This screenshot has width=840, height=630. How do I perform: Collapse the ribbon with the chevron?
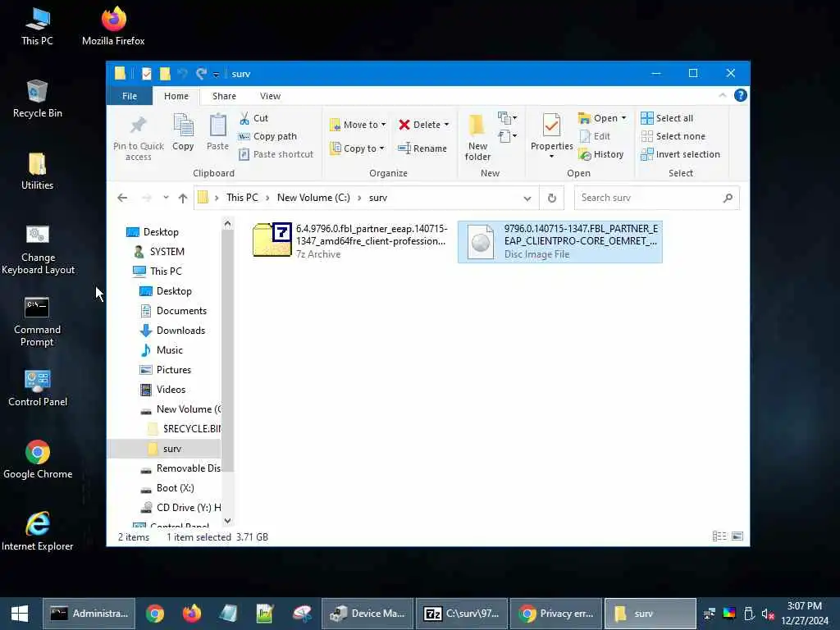[x=722, y=95]
